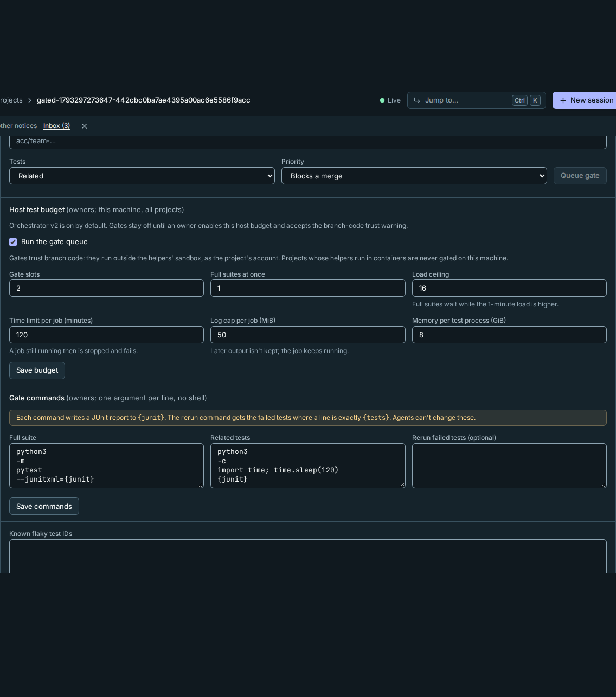Viewport: 616px width, 697px height.
Task: Click the JUnit report notice banner
Action: [x=307, y=418]
